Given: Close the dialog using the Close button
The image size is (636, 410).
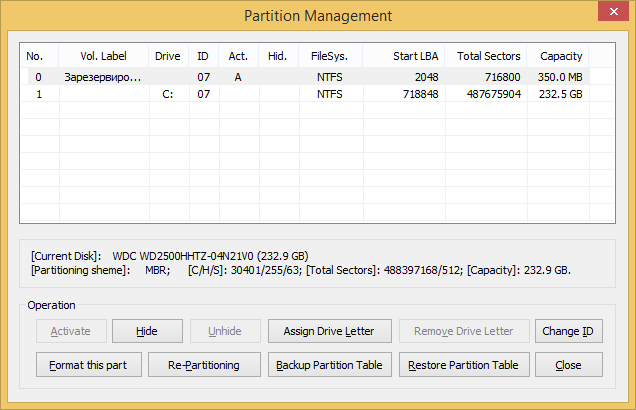Looking at the screenshot, I should coord(569,365).
